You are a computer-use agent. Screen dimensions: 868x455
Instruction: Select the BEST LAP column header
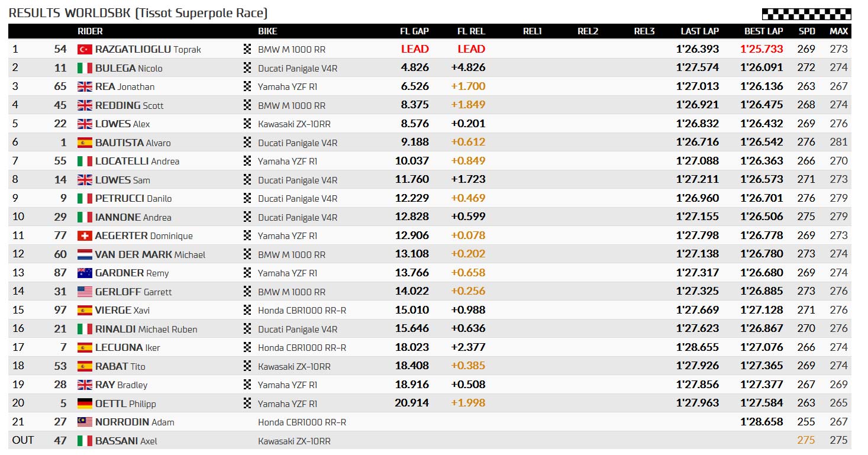[763, 31]
